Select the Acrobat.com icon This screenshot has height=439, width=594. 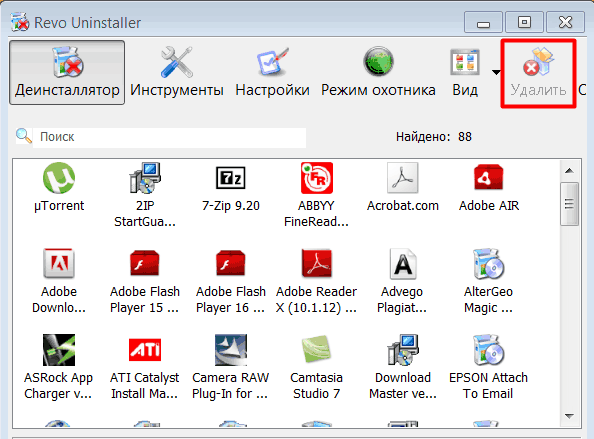point(403,178)
